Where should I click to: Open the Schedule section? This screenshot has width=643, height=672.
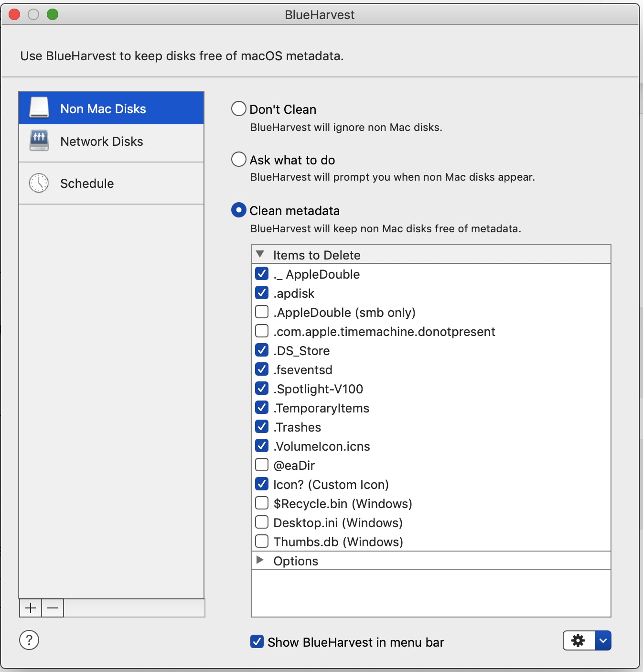[x=86, y=183]
